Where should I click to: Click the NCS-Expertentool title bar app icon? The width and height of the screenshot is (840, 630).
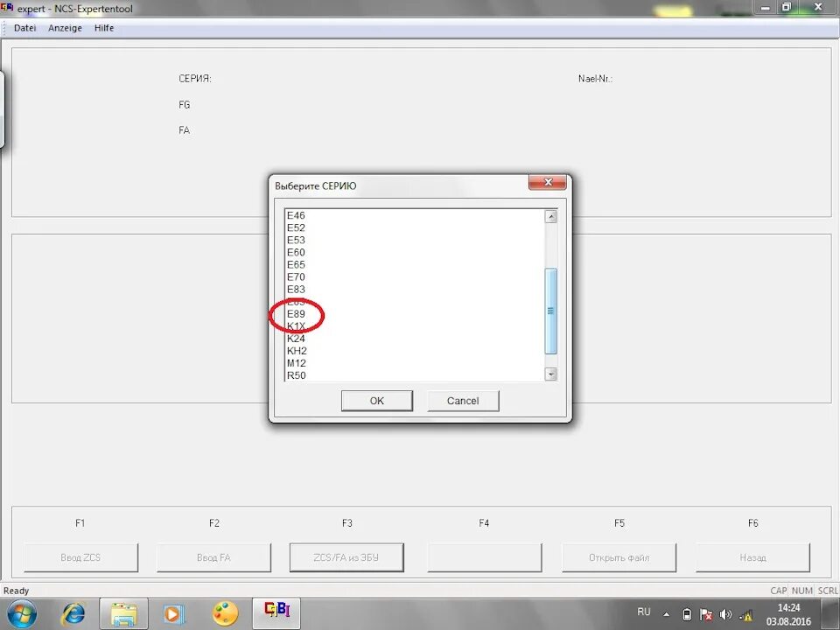[7, 8]
